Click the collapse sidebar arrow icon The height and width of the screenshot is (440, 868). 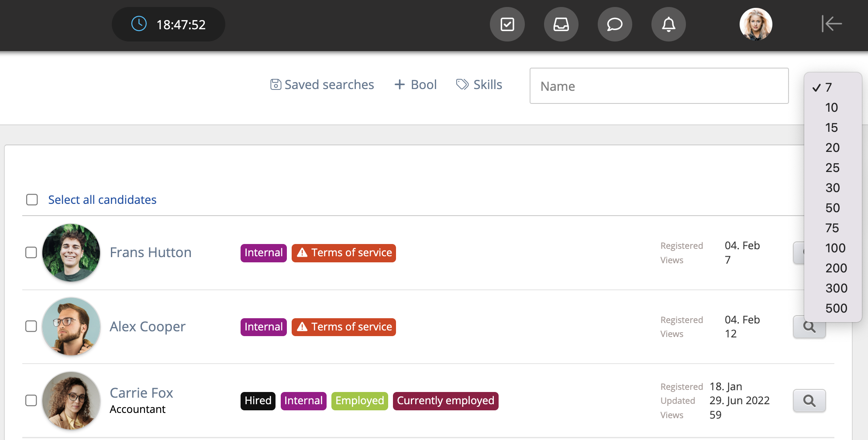point(831,24)
